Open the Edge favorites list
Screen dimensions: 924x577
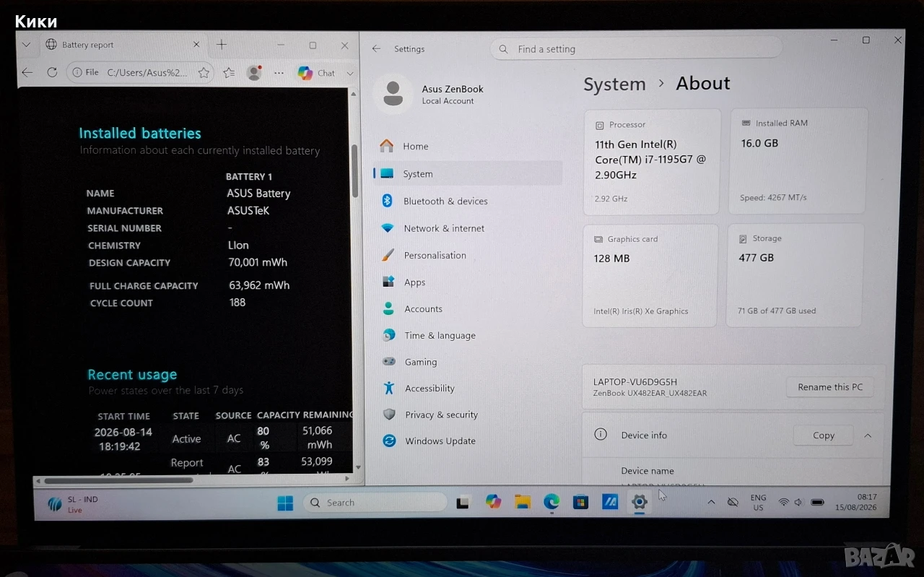coord(229,73)
